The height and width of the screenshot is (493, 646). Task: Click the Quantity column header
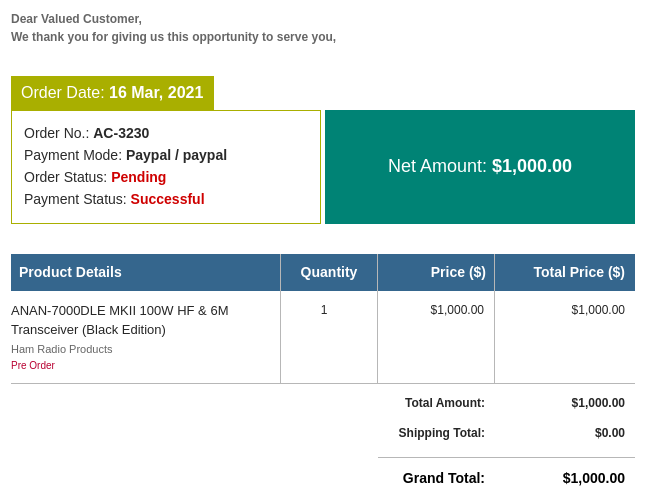pyautogui.click(x=328, y=272)
